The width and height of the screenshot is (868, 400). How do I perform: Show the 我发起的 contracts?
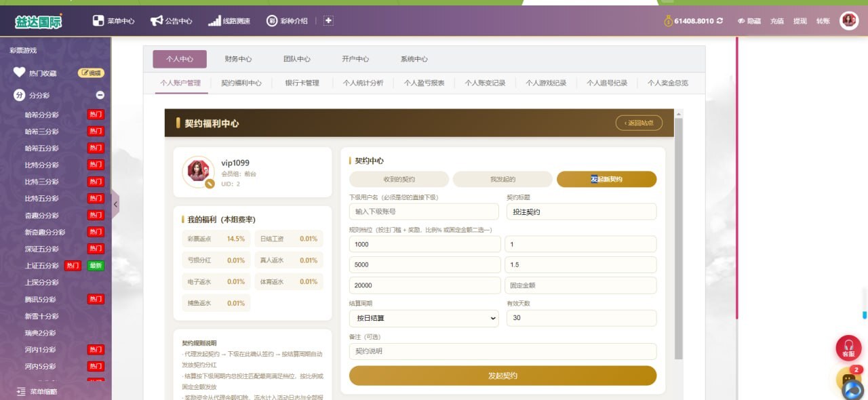[503, 179]
